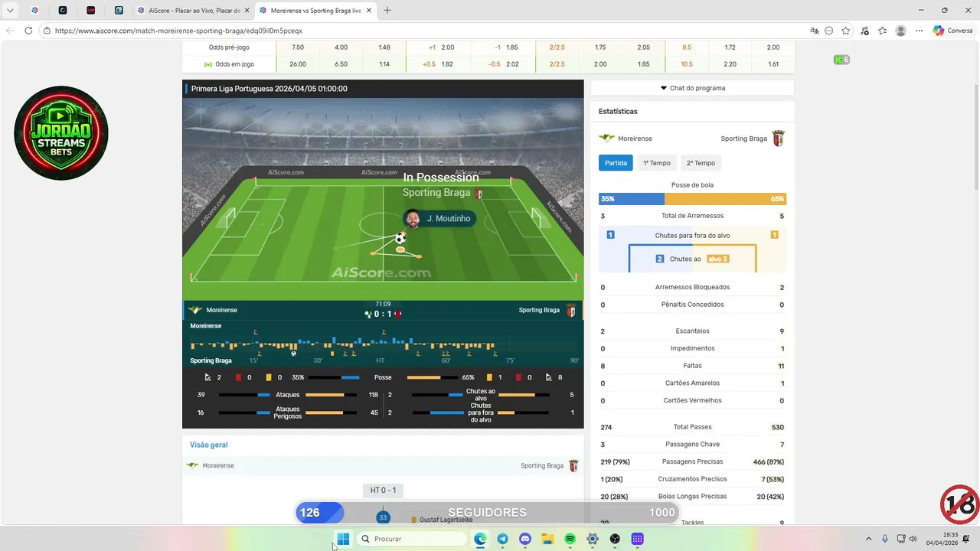Click the Primera Liga Portuguesa match header
Image resolution: width=980 pixels, height=551 pixels.
(269, 89)
